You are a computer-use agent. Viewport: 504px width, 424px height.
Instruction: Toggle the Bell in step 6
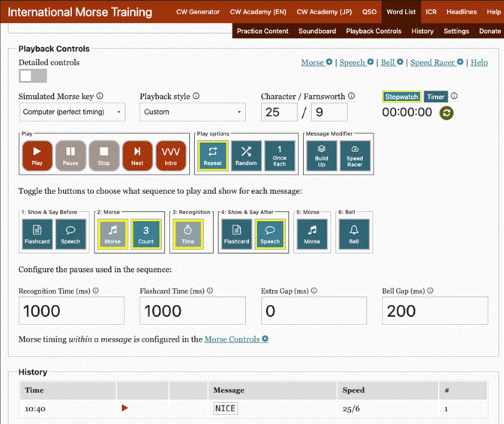pos(354,234)
